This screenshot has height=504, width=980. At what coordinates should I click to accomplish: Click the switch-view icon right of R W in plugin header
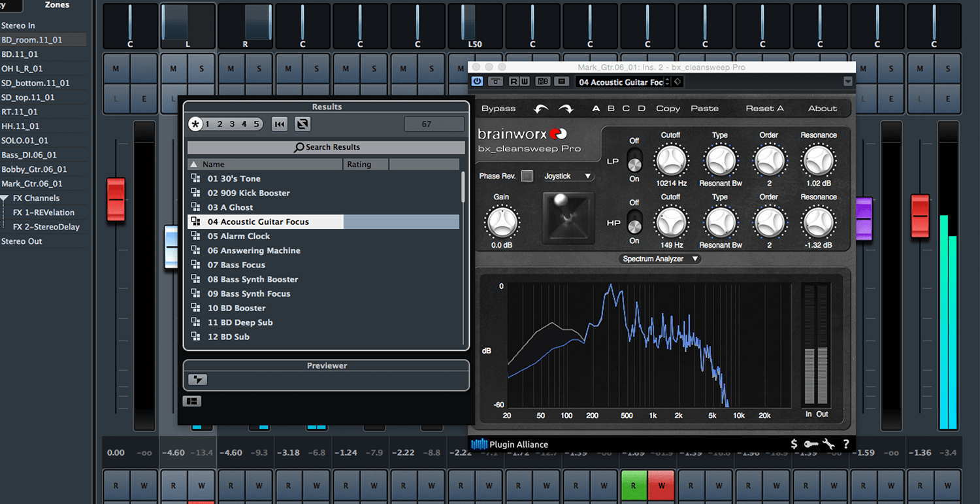point(561,82)
